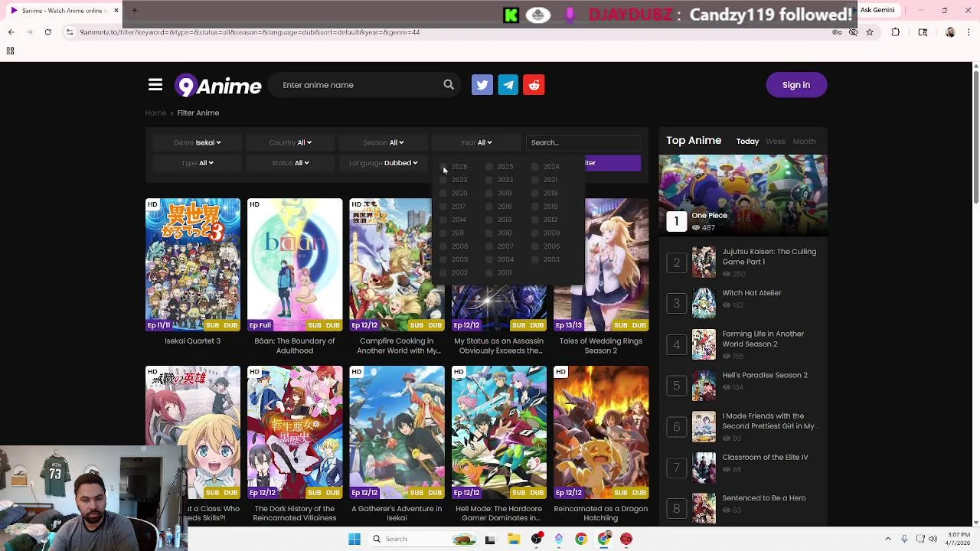980x551 pixels.
Task: Open Isekai Quartet 3 poster thumbnail
Action: tap(193, 265)
